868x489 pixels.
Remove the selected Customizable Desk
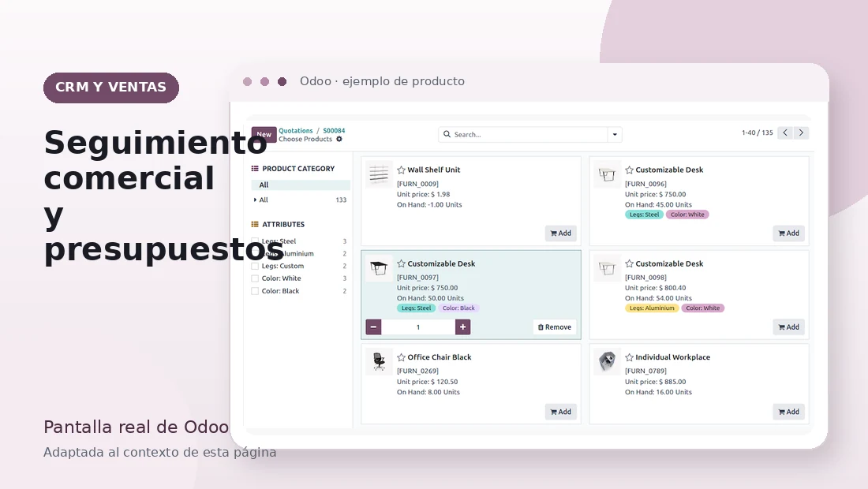(x=555, y=327)
